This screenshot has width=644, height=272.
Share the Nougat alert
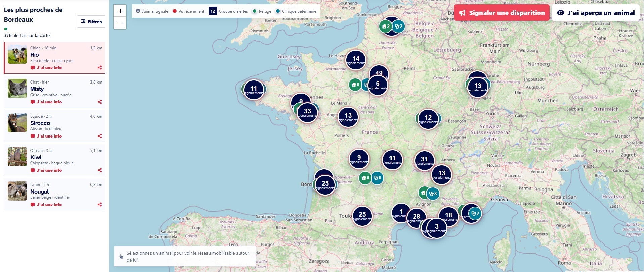(x=100, y=205)
